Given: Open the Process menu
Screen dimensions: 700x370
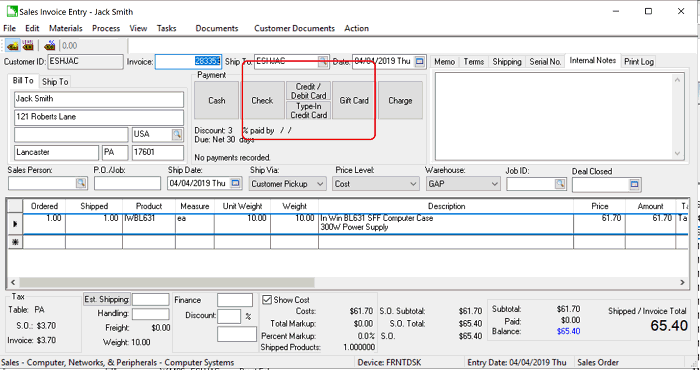Looking at the screenshot, I should (106, 28).
